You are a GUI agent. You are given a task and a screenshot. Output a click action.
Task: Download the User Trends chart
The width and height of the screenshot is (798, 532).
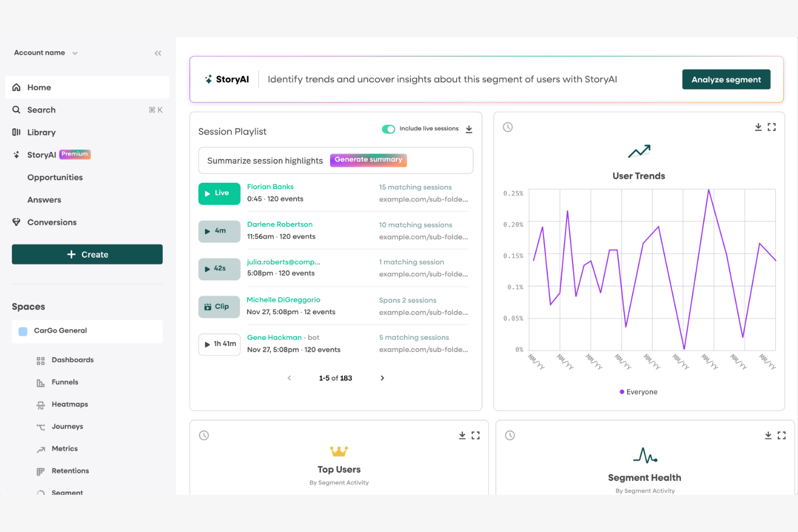click(x=757, y=127)
